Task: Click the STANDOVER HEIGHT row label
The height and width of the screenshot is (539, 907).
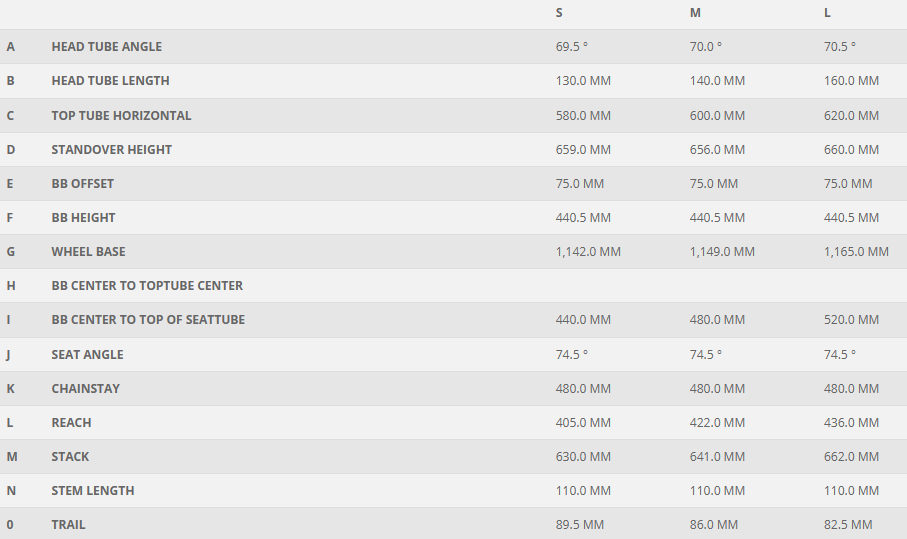Action: (x=111, y=150)
